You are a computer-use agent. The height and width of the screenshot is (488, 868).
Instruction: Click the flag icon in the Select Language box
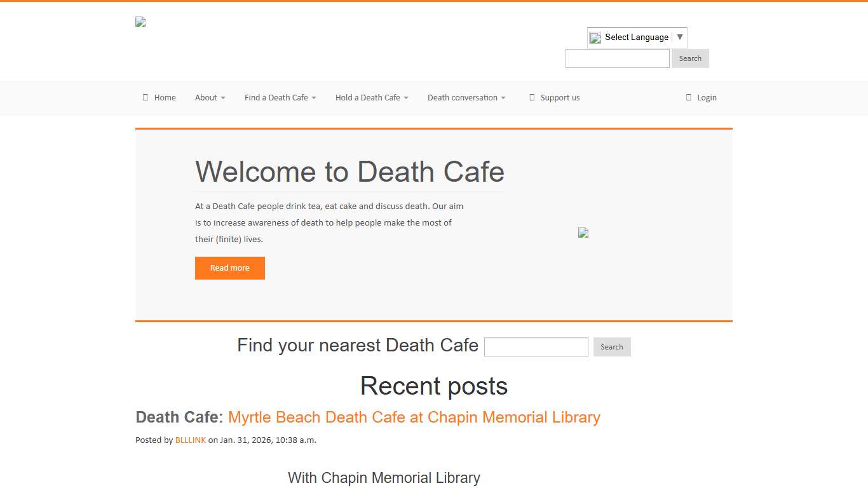(x=595, y=37)
